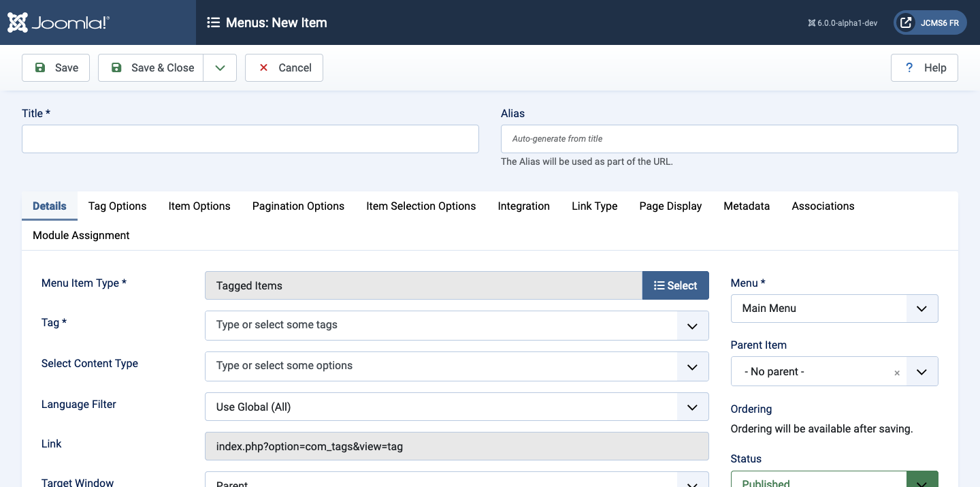Click the Tagged Items menu type field

point(423,285)
